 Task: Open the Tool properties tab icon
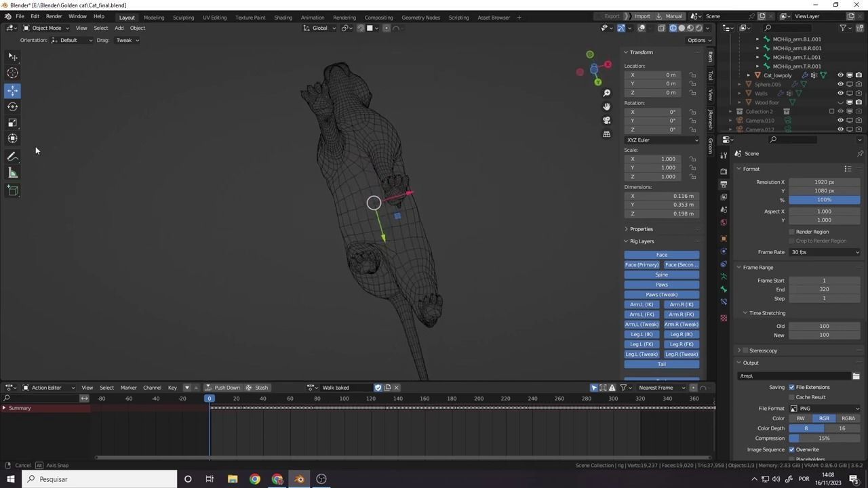point(724,155)
